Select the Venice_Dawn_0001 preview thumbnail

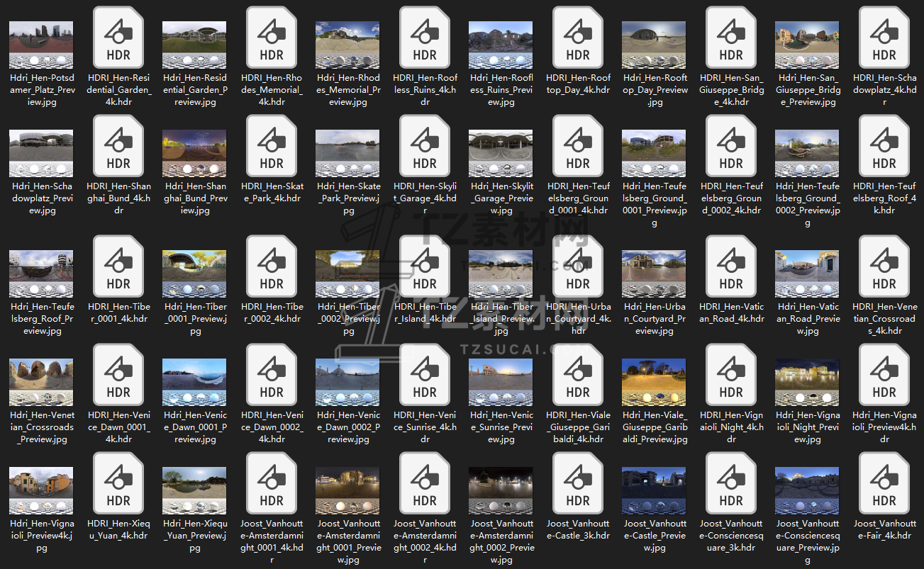pyautogui.click(x=194, y=382)
